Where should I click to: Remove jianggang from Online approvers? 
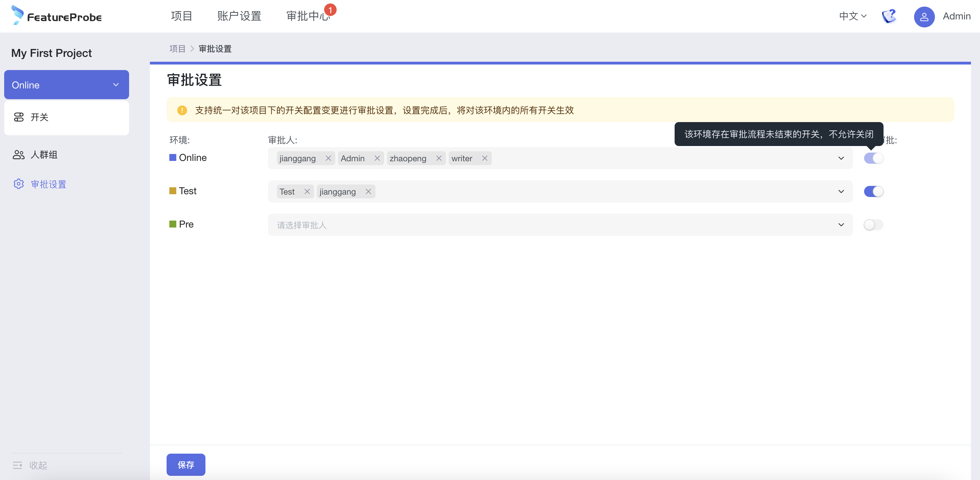(x=328, y=158)
